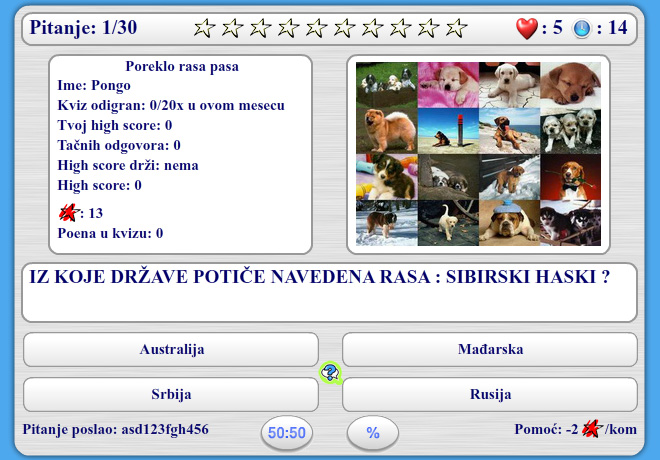660x460 pixels.
Task: Click the quiz title Poreklo rasa pasa
Action: pyautogui.click(x=182, y=67)
